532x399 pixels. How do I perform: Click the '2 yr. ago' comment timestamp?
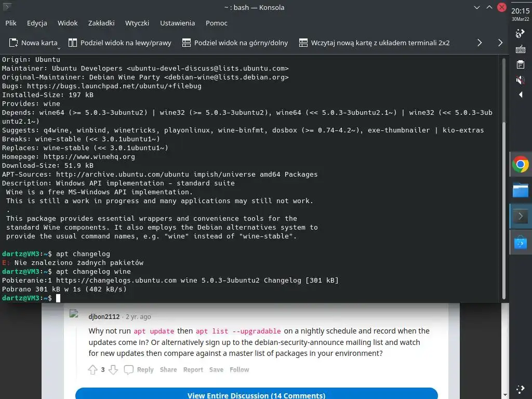(x=138, y=316)
